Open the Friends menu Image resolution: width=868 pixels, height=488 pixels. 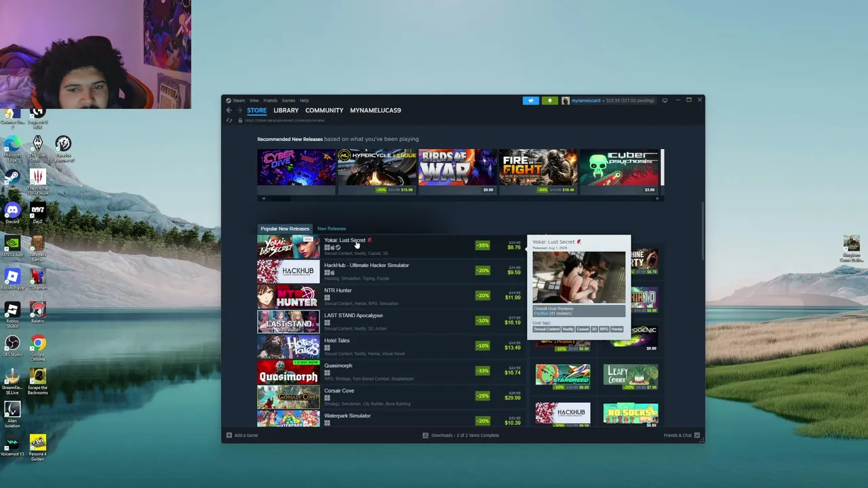pyautogui.click(x=271, y=100)
